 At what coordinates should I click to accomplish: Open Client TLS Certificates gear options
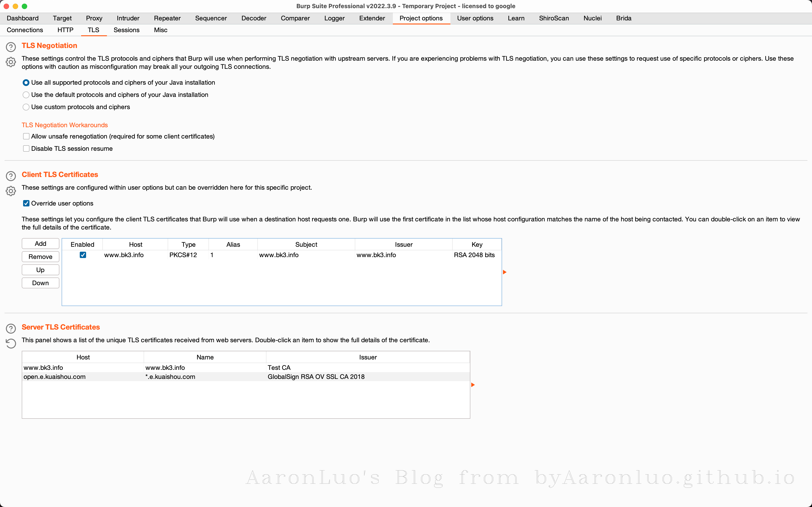click(x=11, y=191)
